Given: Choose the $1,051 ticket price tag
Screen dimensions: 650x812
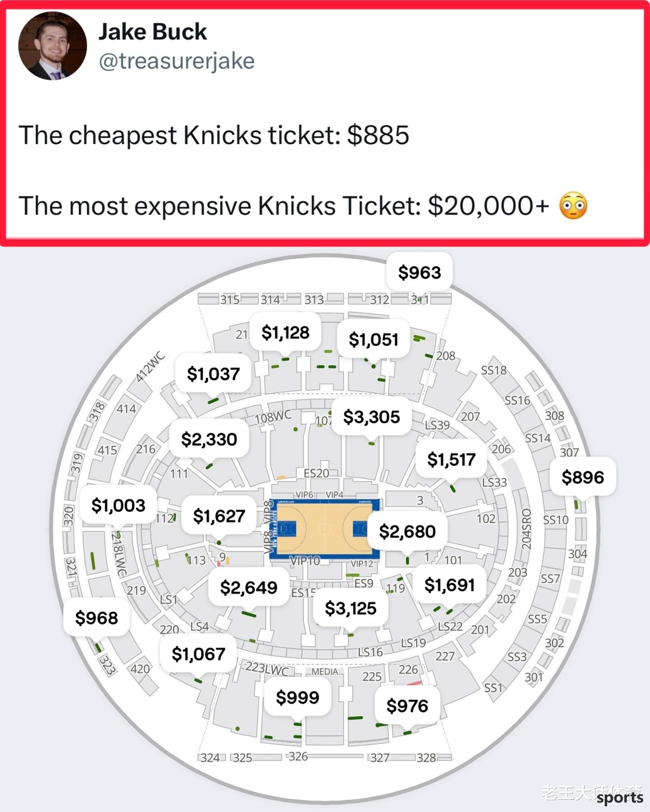Looking at the screenshot, I should [373, 340].
